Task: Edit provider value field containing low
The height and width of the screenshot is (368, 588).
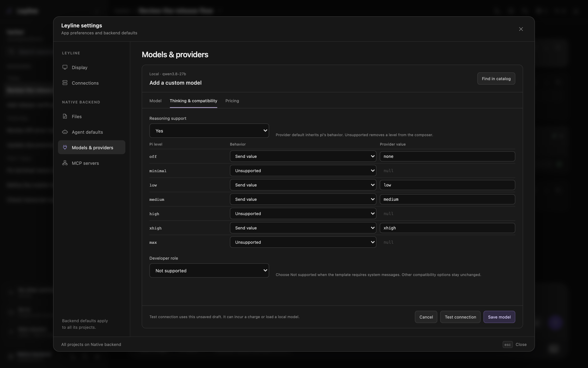Action: (447, 185)
